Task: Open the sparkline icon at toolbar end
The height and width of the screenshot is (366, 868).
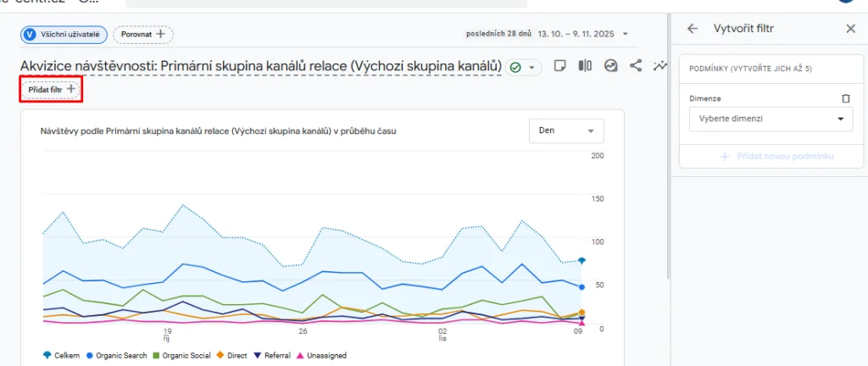Action: [659, 66]
